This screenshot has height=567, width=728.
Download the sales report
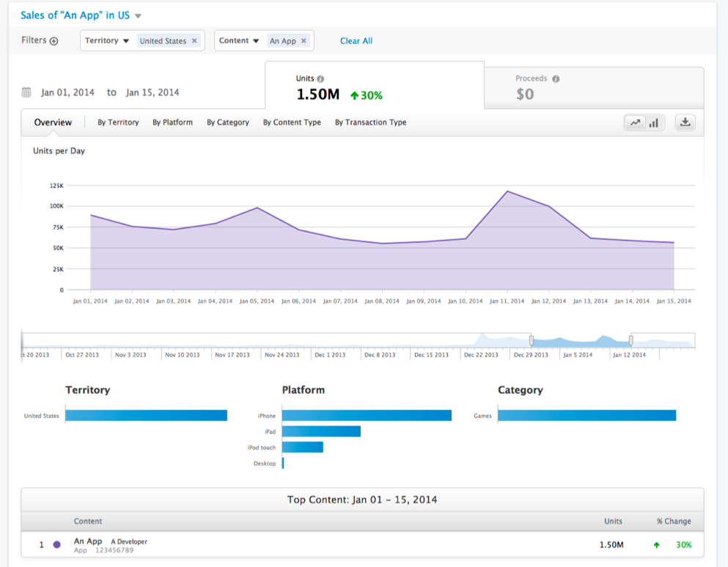pyautogui.click(x=685, y=123)
